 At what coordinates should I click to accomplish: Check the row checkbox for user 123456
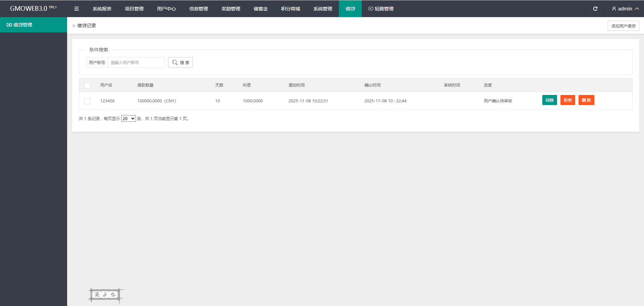tap(87, 101)
